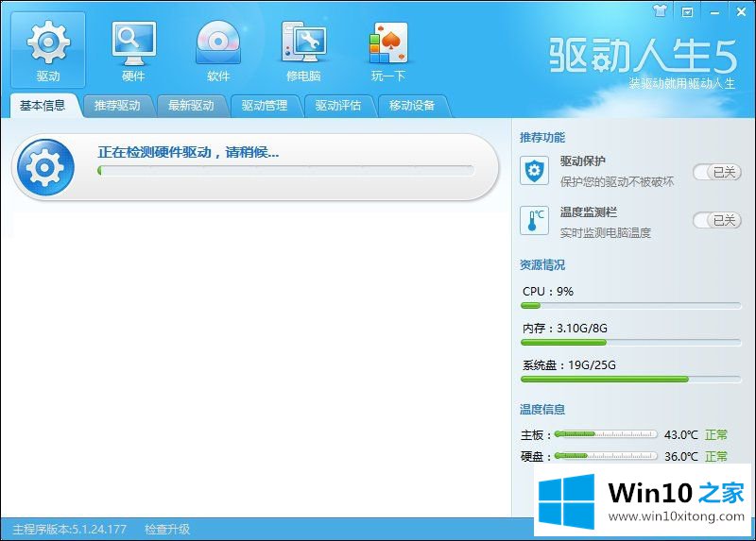
Task: Switch to the 基本信息 tab
Action: click(43, 106)
